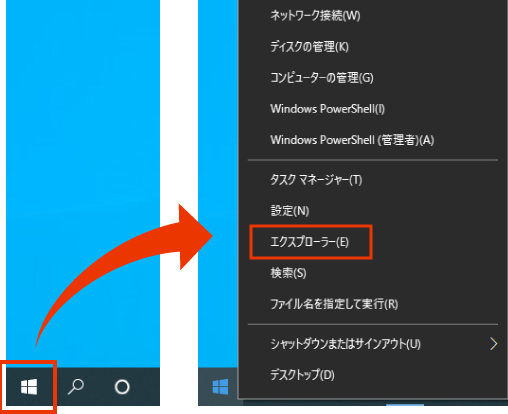Select エクスプローラー(E) highlighted in red
The image size is (508, 414).
309,242
